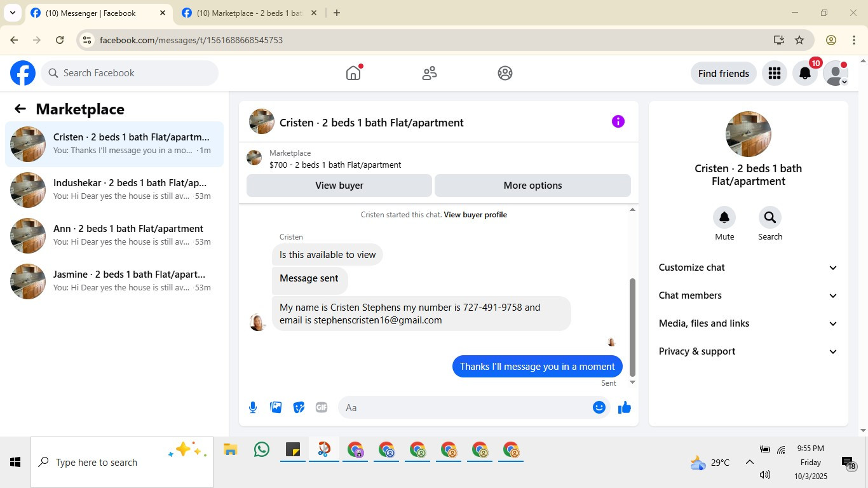Image resolution: width=868 pixels, height=488 pixels.
Task: Open the notifications bell with 10 badge
Action: 805,73
